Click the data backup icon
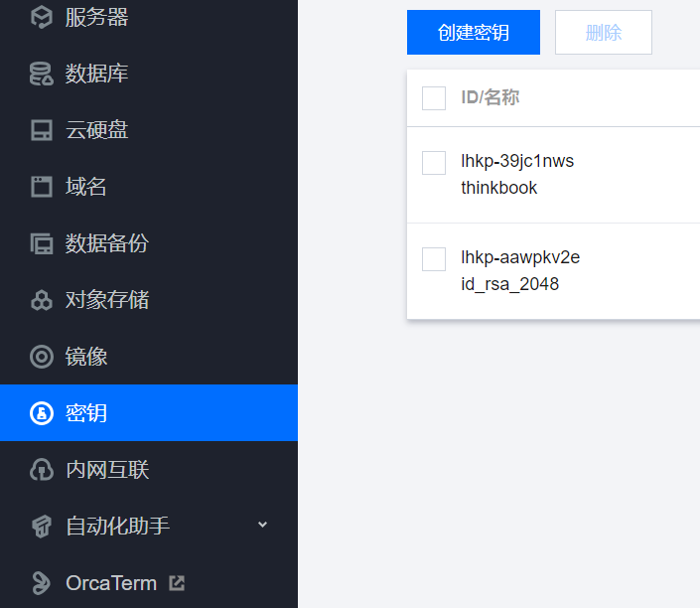This screenshot has height=608, width=700. click(42, 243)
